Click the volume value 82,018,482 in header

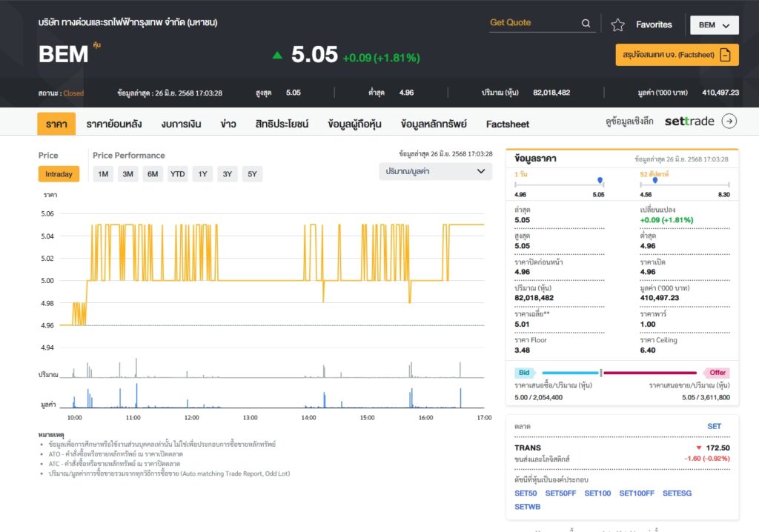tap(551, 93)
